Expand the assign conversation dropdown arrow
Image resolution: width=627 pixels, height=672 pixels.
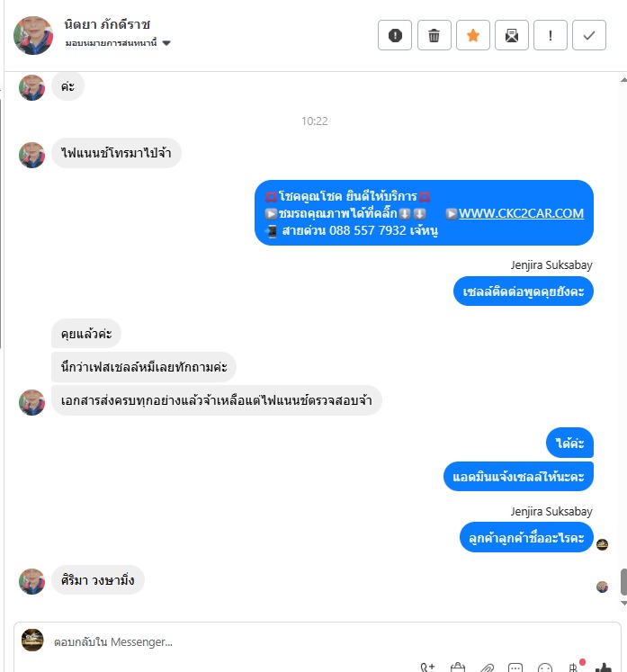coord(166,43)
